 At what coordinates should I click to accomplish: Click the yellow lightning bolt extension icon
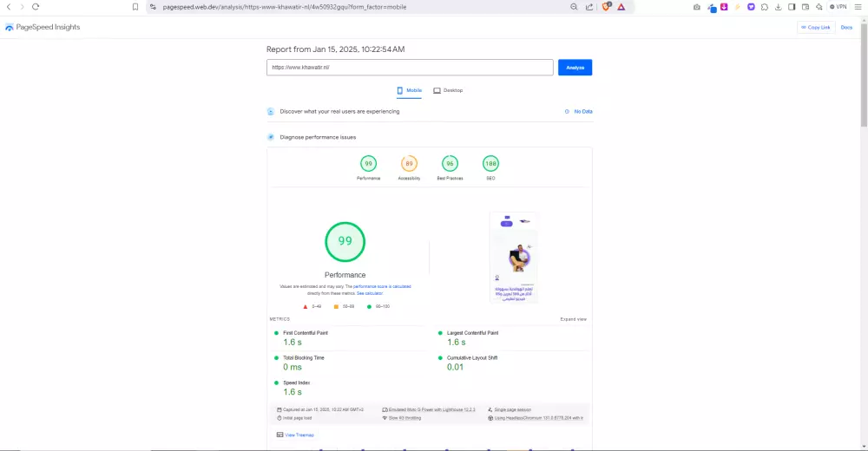coord(737,7)
